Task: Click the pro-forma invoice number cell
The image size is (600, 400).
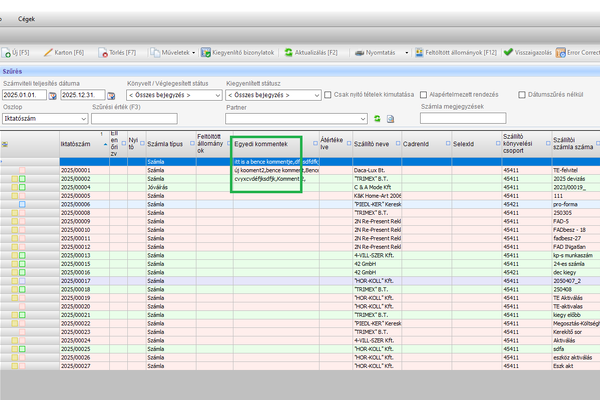Action: click(576, 204)
